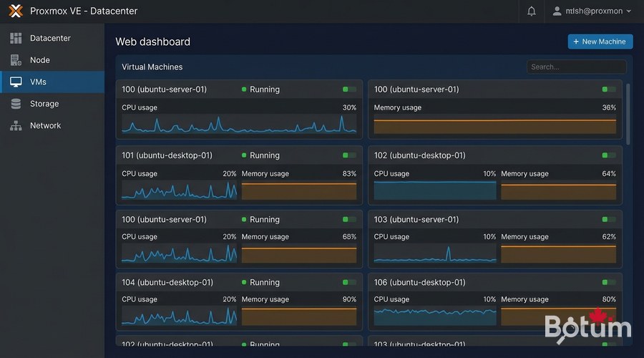Viewport: 644px width, 358px height.
Task: Click the 'Web dashboard' page title
Action: pos(153,42)
